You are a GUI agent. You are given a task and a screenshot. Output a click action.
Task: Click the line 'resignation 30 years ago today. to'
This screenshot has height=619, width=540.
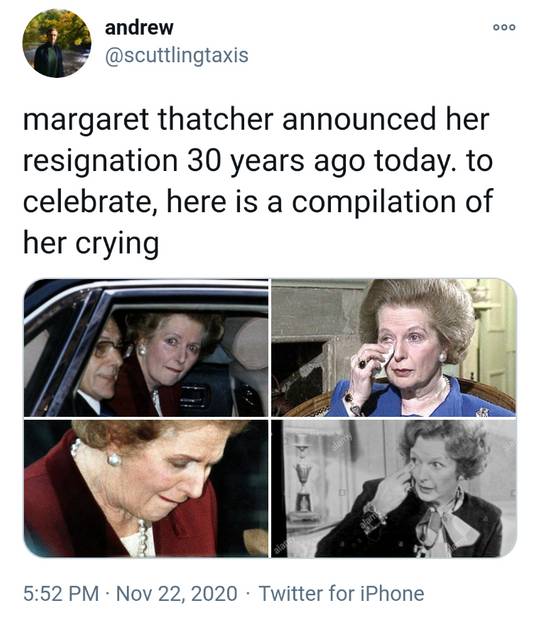click(258, 161)
